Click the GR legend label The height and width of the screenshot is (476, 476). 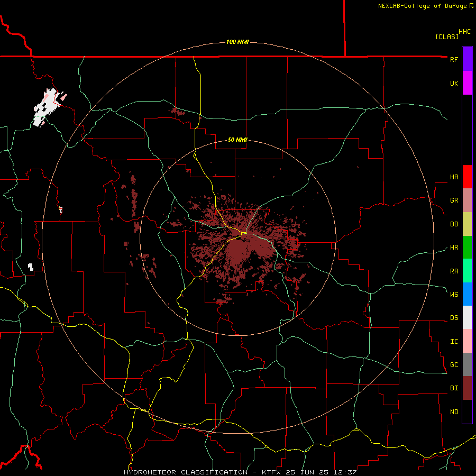(x=454, y=200)
